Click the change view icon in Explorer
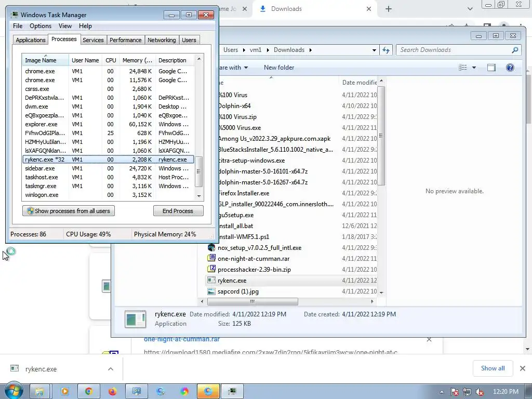The image size is (532, 399). click(463, 68)
